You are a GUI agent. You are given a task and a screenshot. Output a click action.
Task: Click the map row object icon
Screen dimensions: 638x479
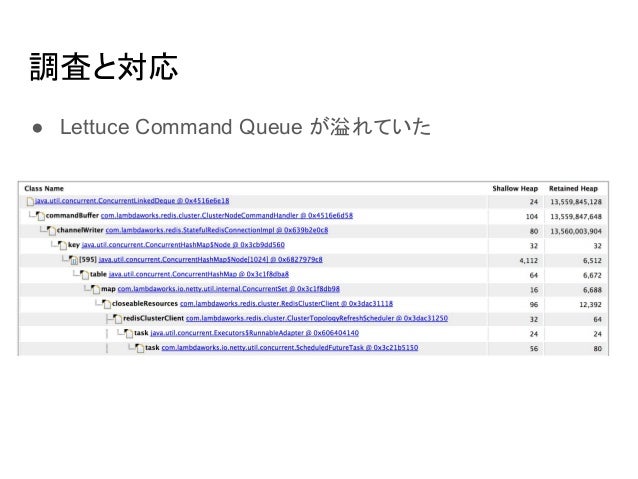[95, 289]
